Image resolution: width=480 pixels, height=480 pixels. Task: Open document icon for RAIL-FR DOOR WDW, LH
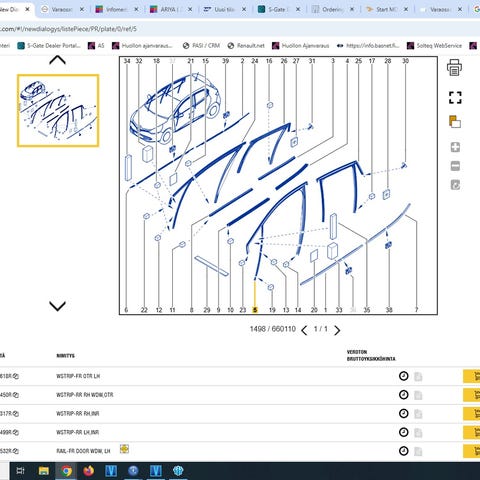tap(418, 452)
